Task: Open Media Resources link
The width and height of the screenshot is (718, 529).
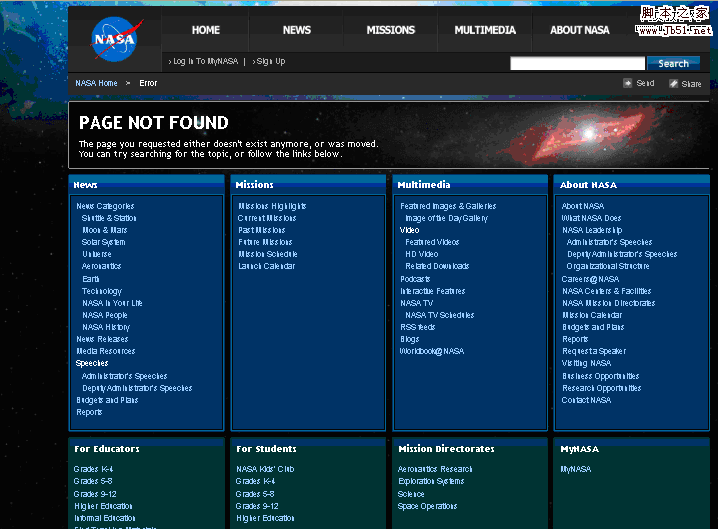Action: click(x=106, y=351)
